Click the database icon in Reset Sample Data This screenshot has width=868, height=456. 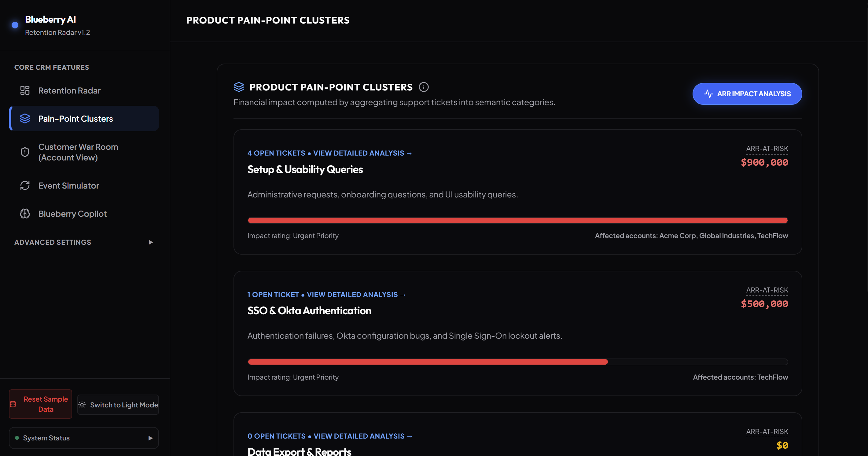tap(13, 404)
